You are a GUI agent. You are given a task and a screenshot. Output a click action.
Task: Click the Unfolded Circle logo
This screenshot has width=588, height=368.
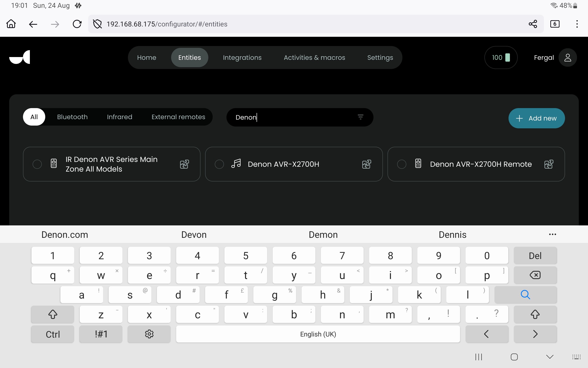pos(20,57)
